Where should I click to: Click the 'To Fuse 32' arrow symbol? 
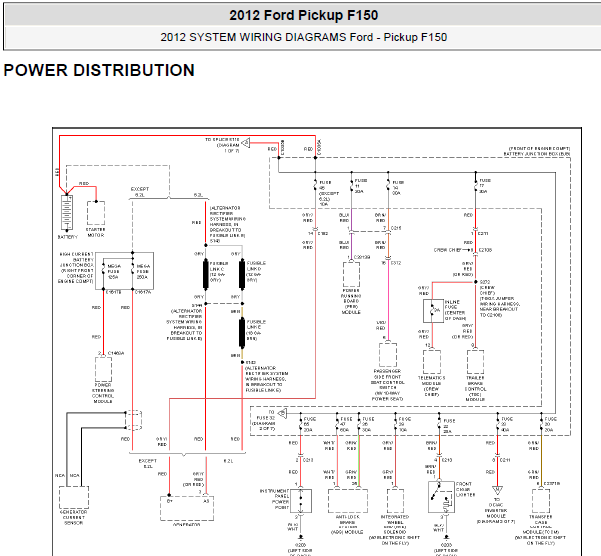coord(282,414)
